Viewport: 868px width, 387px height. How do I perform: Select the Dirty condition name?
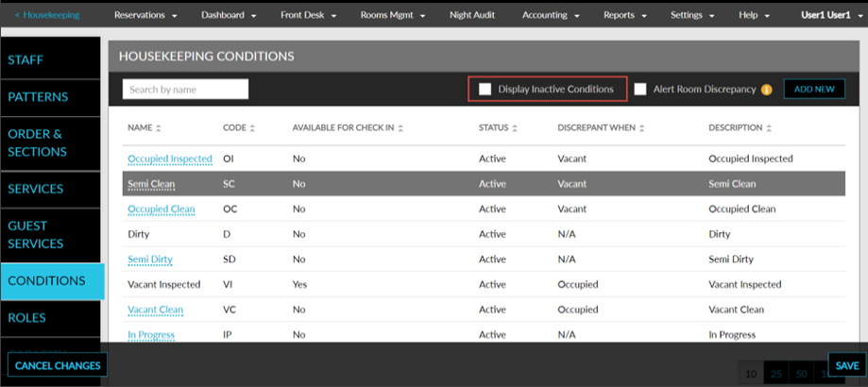139,234
